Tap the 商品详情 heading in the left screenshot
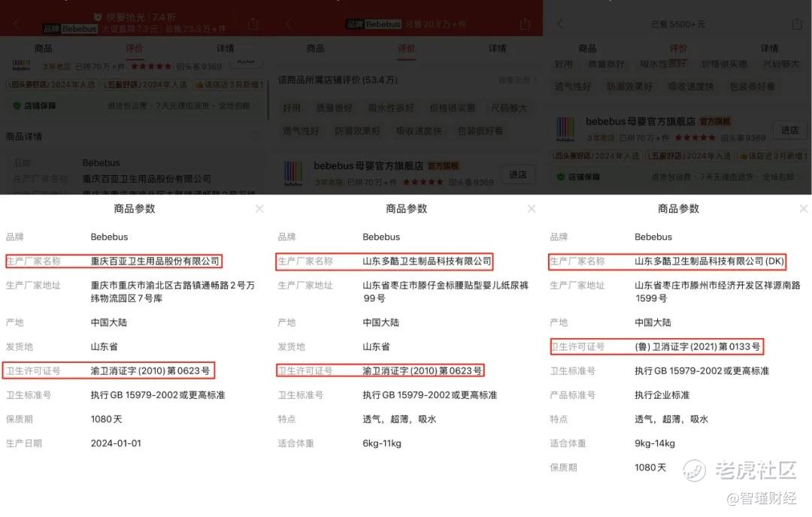The image size is (812, 517). pos(24,137)
